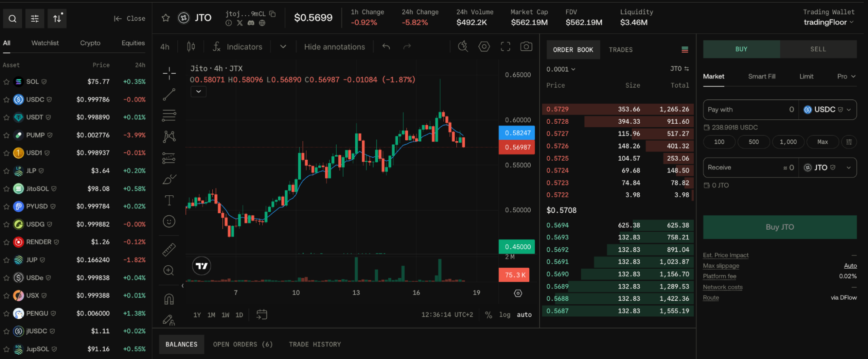Select the zoom in tool
The height and width of the screenshot is (359, 868).
coord(169,271)
